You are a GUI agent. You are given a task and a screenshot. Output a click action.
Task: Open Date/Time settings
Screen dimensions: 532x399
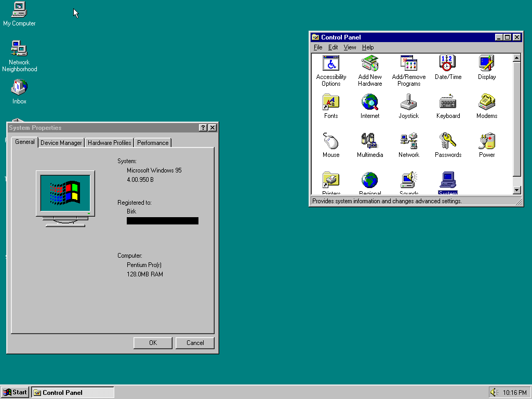coord(447,66)
